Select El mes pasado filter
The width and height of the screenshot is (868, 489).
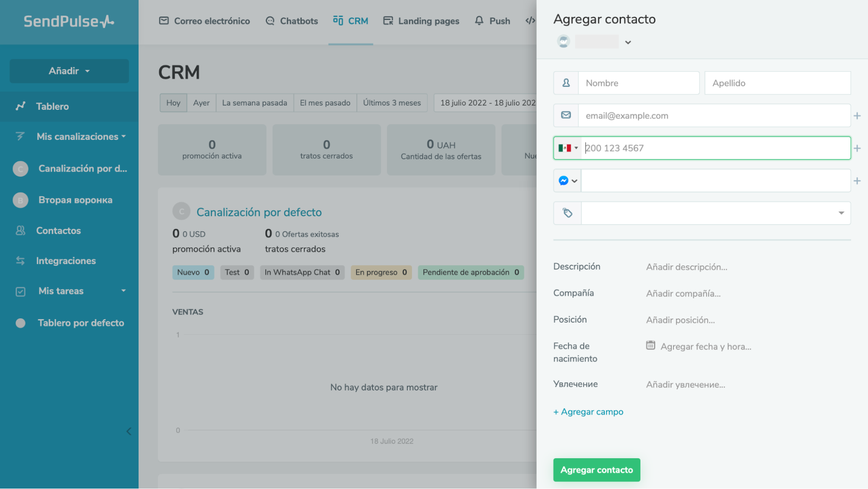click(x=325, y=103)
